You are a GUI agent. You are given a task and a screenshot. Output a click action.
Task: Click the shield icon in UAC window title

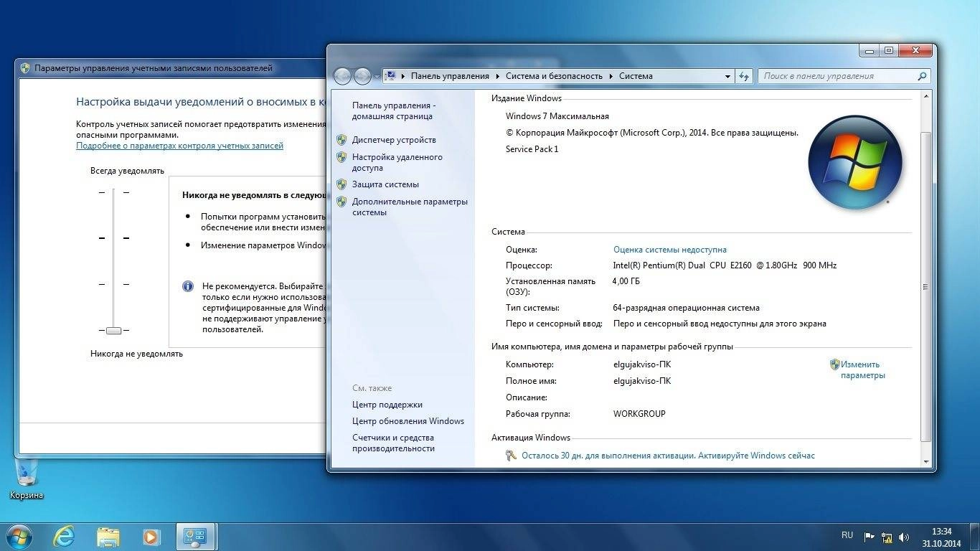tap(25, 68)
